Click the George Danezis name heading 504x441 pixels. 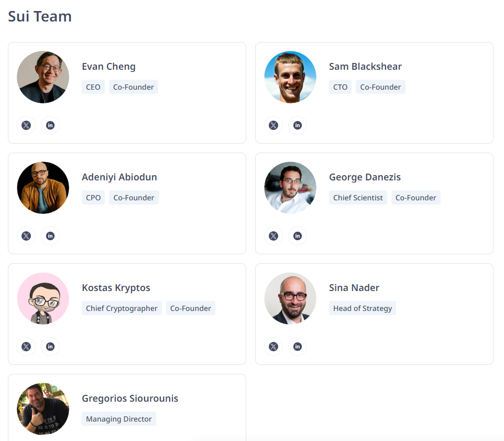365,177
